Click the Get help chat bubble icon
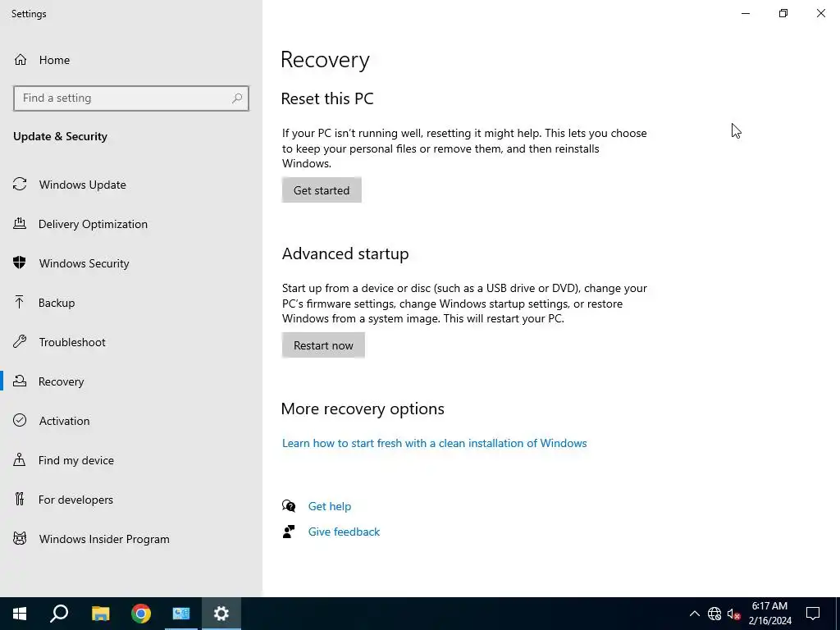 289,505
